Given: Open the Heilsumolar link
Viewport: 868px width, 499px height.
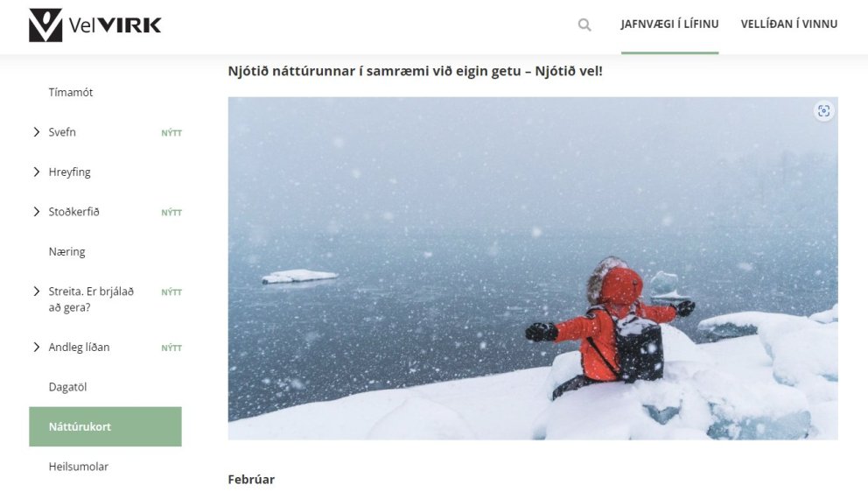Looking at the screenshot, I should [x=79, y=467].
